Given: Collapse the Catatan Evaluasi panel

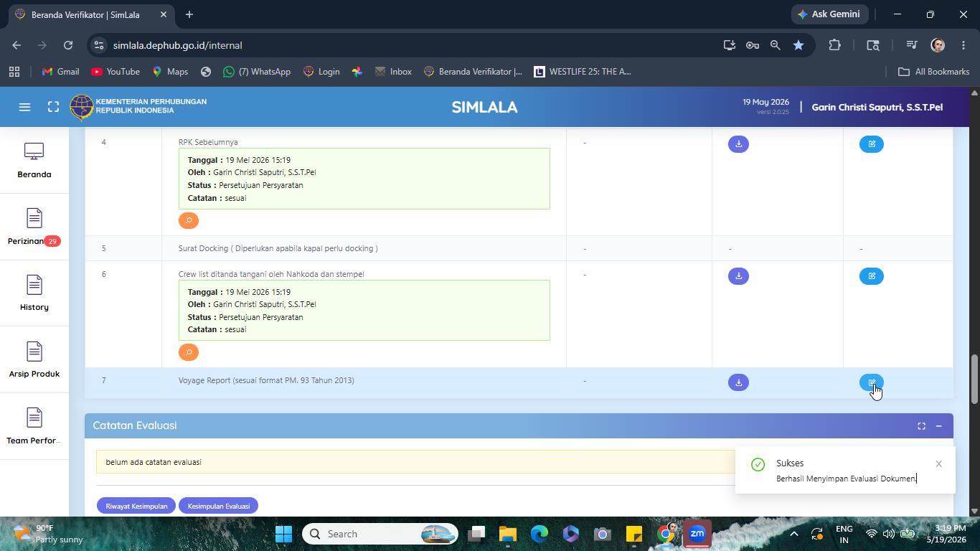Looking at the screenshot, I should pyautogui.click(x=938, y=426).
